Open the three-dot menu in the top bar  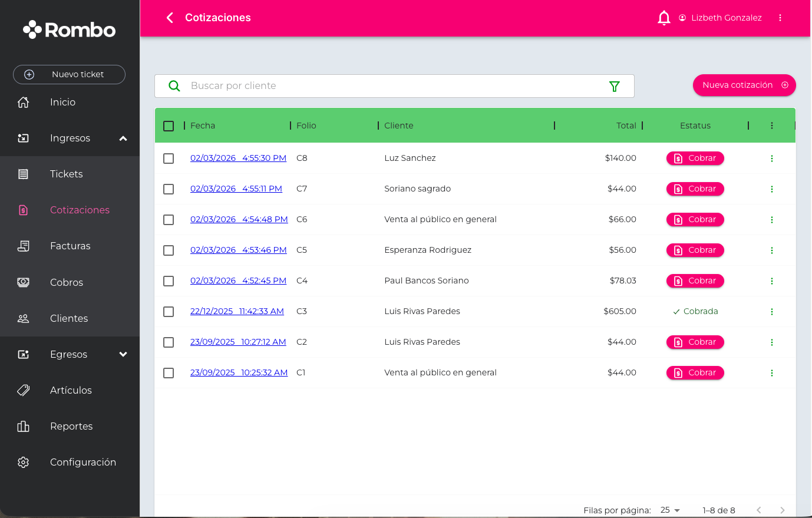pos(780,18)
